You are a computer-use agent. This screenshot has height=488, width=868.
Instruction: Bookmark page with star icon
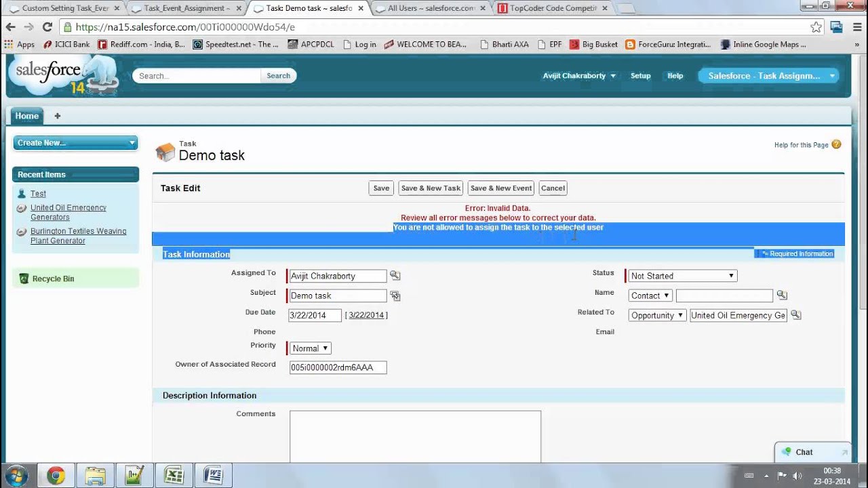[816, 27]
